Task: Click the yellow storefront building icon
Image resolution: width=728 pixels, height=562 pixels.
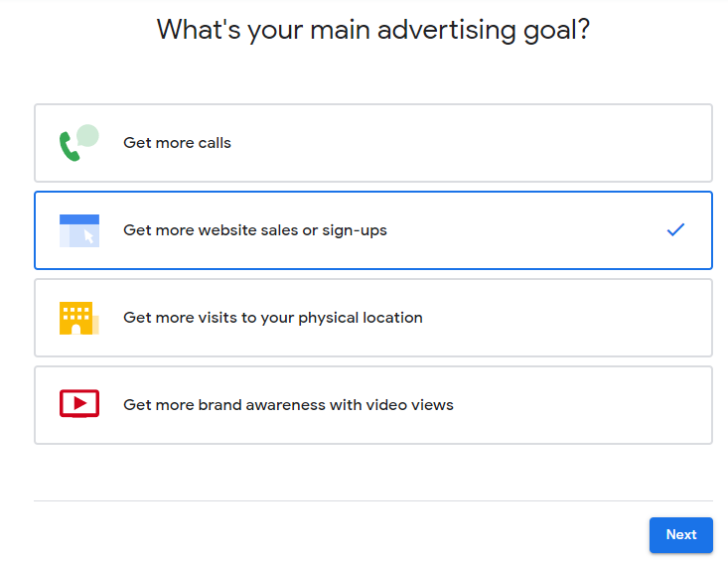Action: (x=78, y=318)
